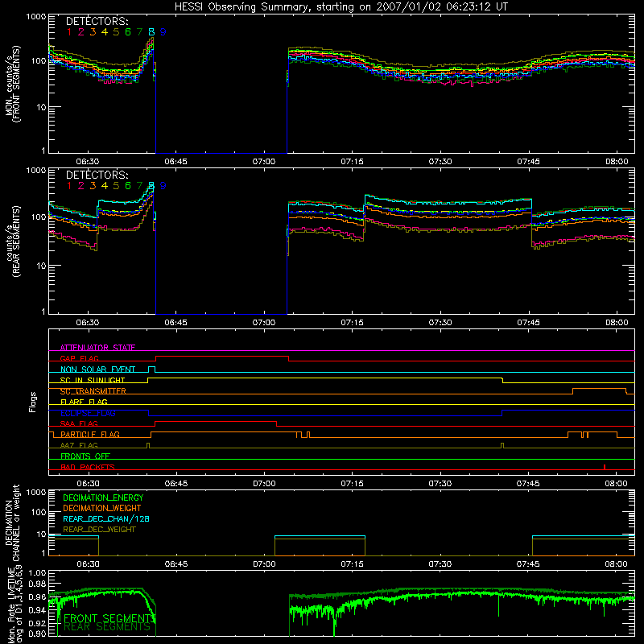Image resolution: width=644 pixels, height=644 pixels.
Task: Click the DECIMATION_WEIGHT legend entry
Action: 102,508
